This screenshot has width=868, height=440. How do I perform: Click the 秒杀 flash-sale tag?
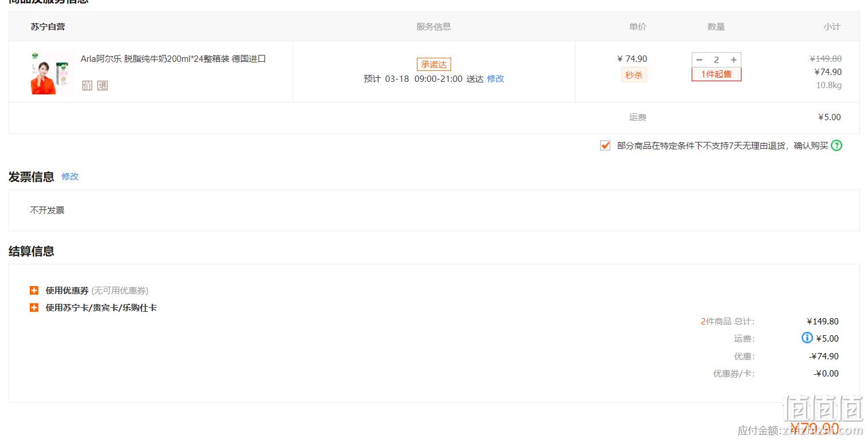tap(634, 76)
